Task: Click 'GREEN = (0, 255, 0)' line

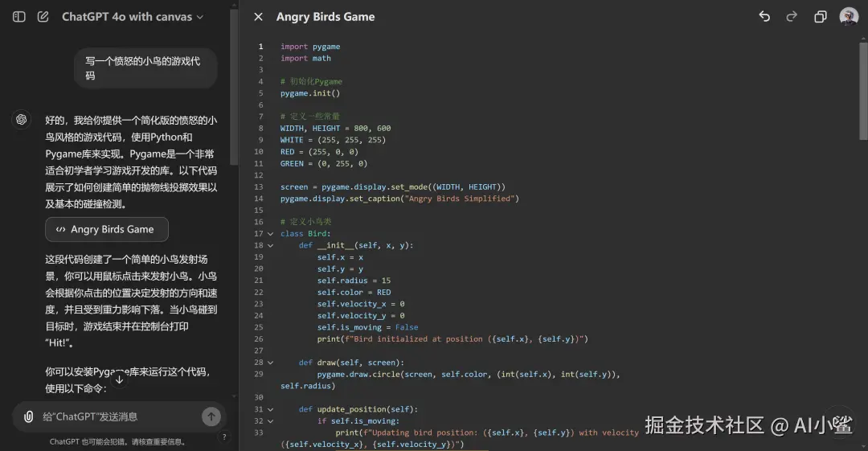Action: point(324,163)
